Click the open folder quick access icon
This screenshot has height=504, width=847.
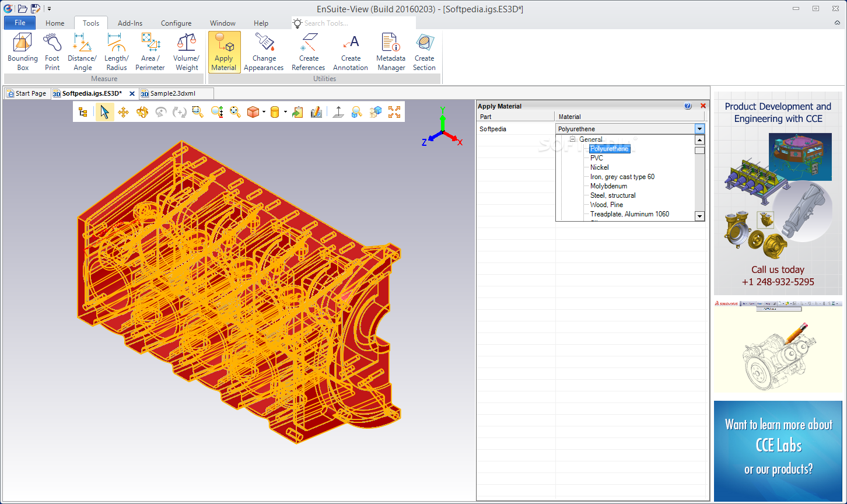(22, 8)
